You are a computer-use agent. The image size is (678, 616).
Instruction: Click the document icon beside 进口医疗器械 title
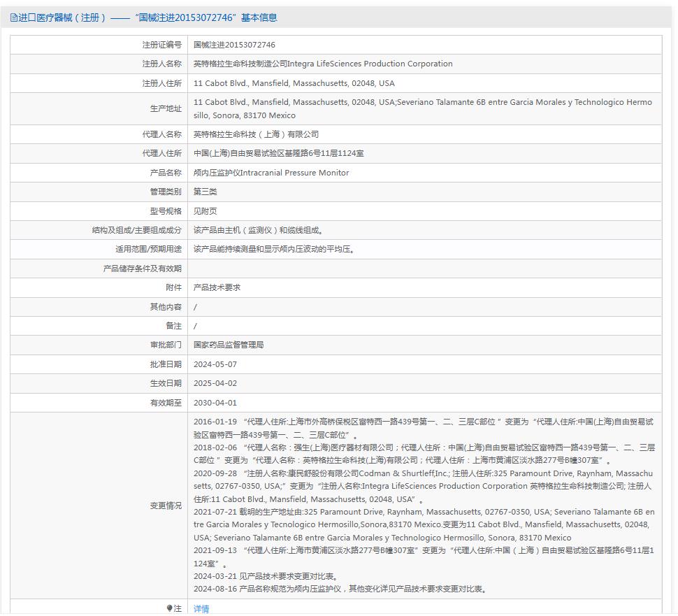coord(13,17)
